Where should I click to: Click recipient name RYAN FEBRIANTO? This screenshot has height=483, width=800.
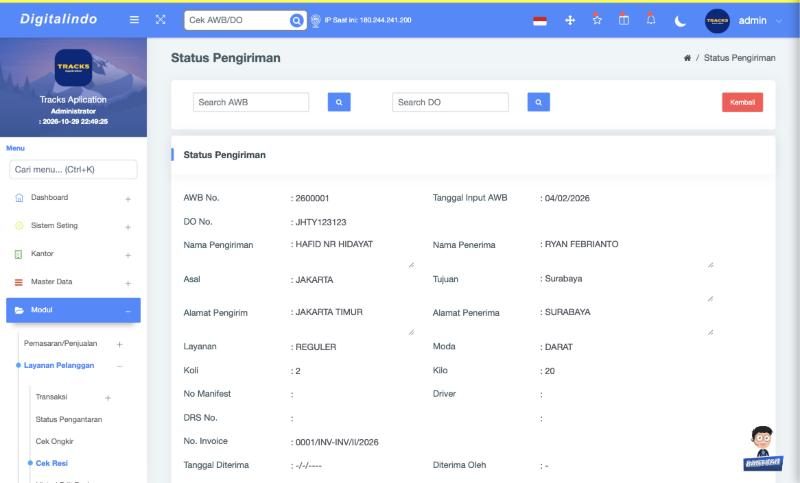pos(582,244)
